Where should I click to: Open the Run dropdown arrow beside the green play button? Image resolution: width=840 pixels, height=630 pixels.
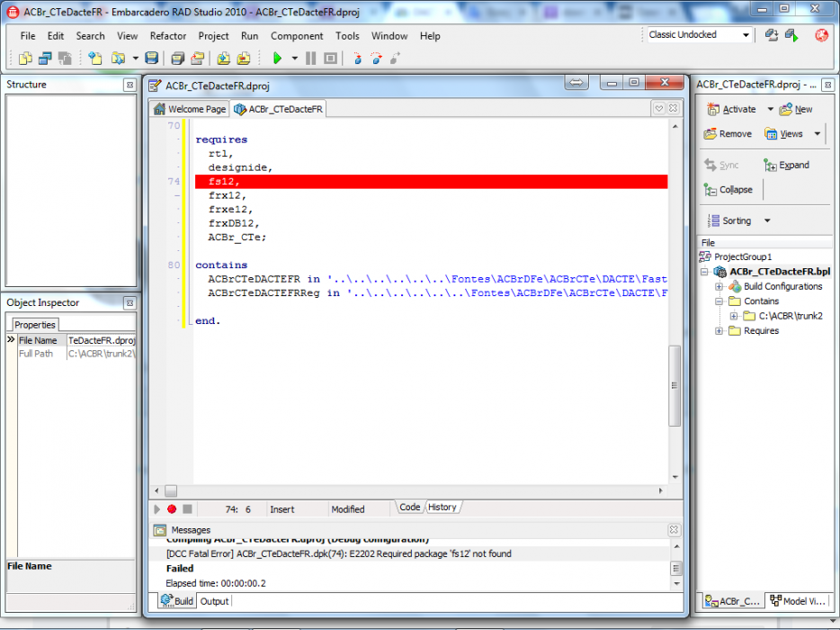[295, 58]
